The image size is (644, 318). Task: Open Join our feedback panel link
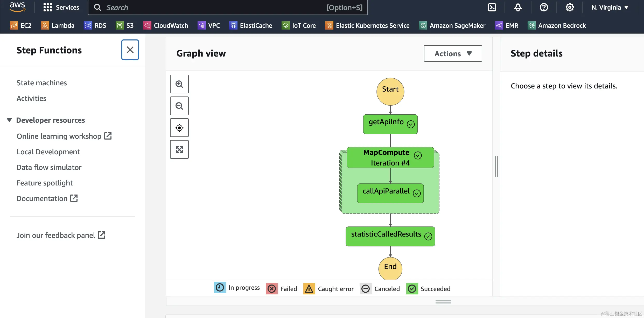pos(61,235)
